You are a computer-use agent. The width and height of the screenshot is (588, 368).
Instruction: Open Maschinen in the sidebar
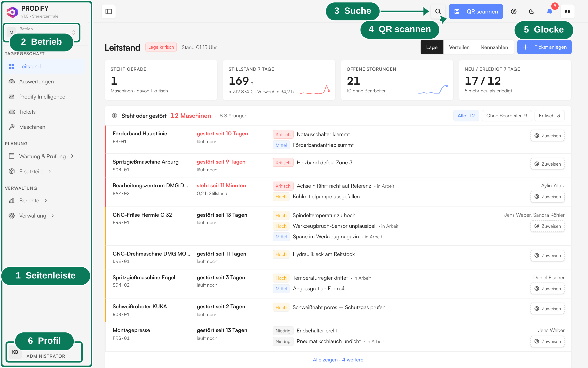[x=44, y=127]
